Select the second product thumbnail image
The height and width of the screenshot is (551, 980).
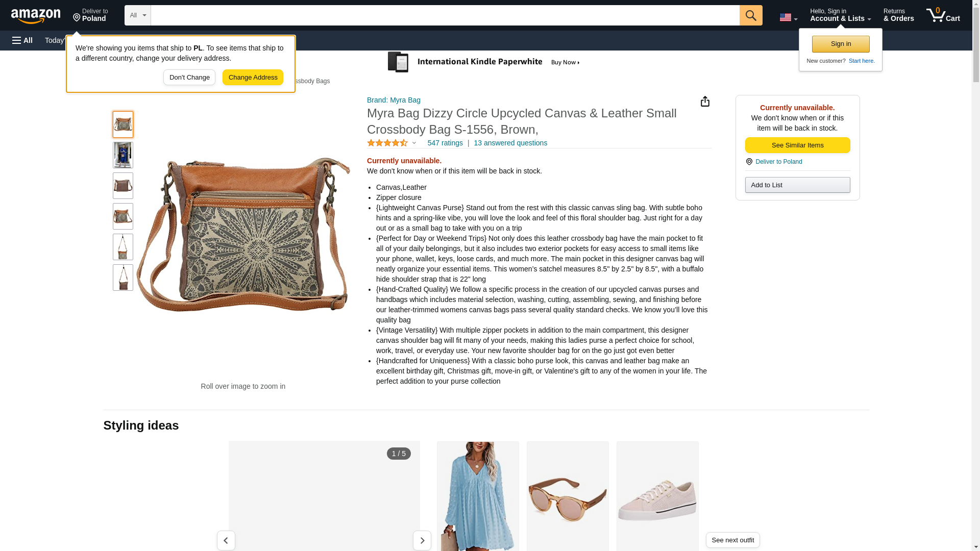123,155
